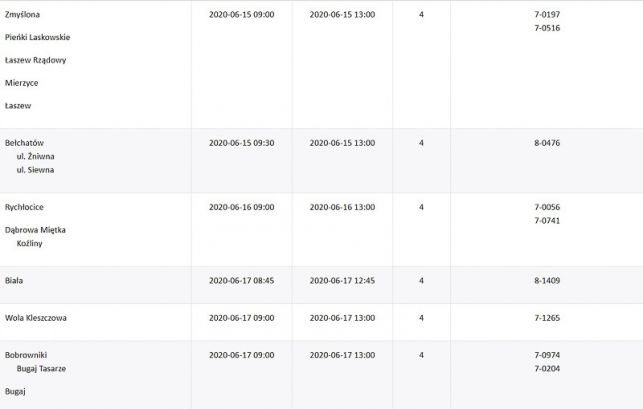Click the ul. Żniwna street entry
Viewport: 643px width, 409px height.
coord(35,156)
